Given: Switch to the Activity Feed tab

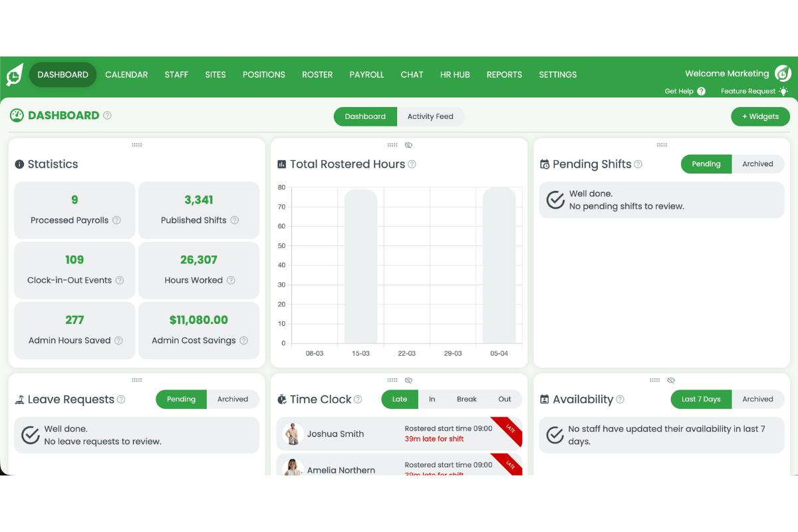Looking at the screenshot, I should coord(430,116).
